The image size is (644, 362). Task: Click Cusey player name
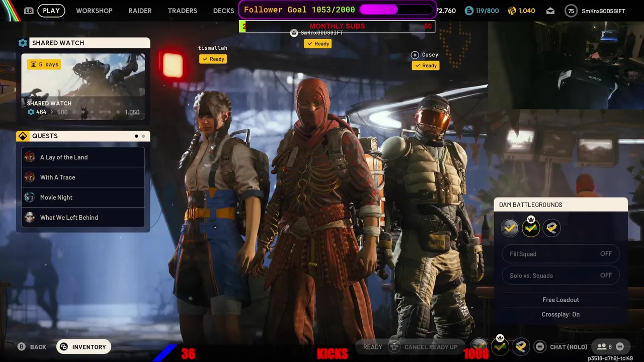[x=430, y=55]
